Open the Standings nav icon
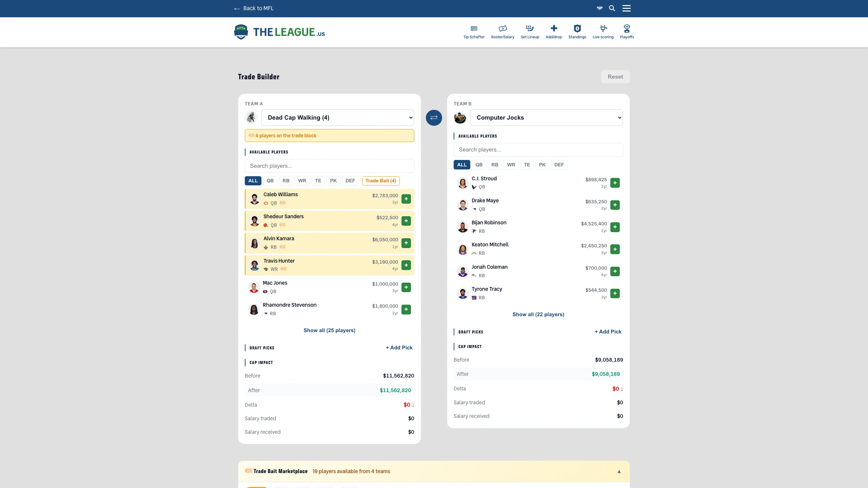 [x=577, y=32]
